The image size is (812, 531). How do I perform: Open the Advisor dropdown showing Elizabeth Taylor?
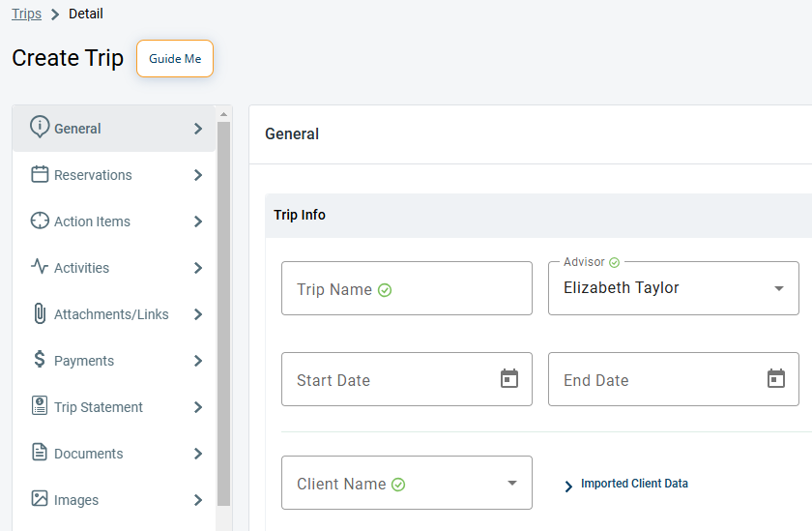[x=674, y=288]
